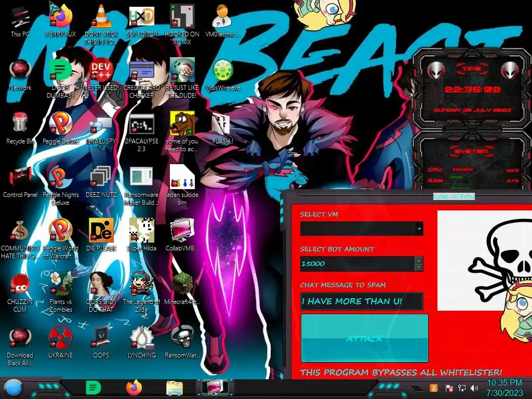This screenshot has height=399, width=532.
Task: Open the UKRAINE radiation symbol shortcut
Action: (x=60, y=343)
